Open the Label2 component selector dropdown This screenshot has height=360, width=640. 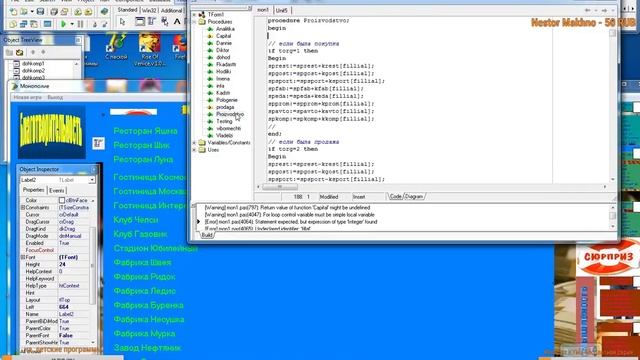[92, 180]
